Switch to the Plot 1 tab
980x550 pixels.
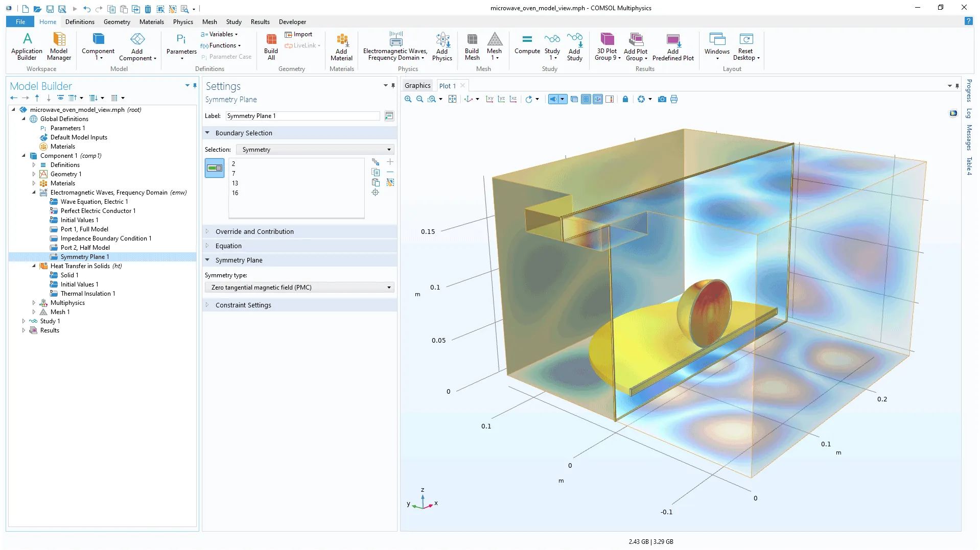tap(447, 86)
